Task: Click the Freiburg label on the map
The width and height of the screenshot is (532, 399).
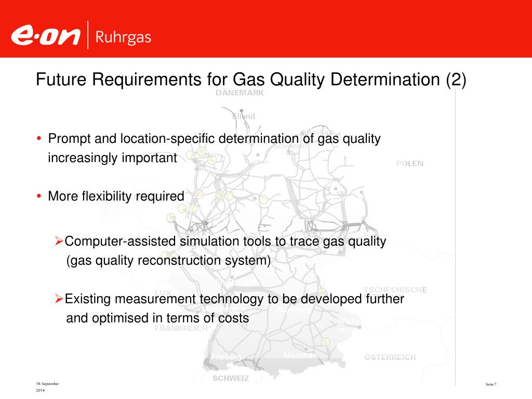Action: point(227,357)
